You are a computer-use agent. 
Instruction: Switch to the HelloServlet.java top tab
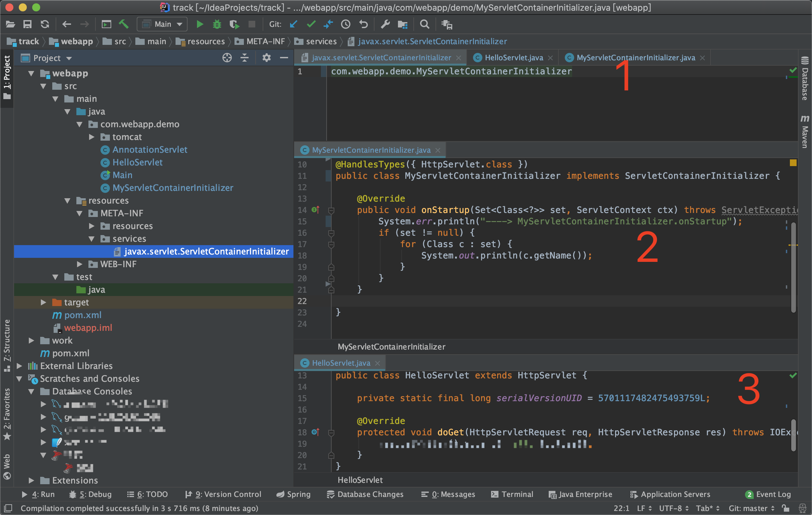click(x=513, y=58)
